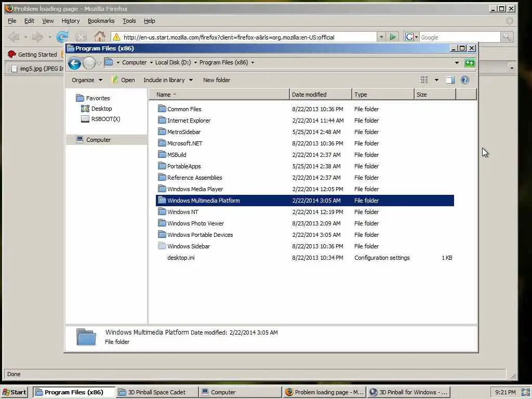Select Favorites in navigation pane
The width and height of the screenshot is (532, 399).
coord(98,98)
